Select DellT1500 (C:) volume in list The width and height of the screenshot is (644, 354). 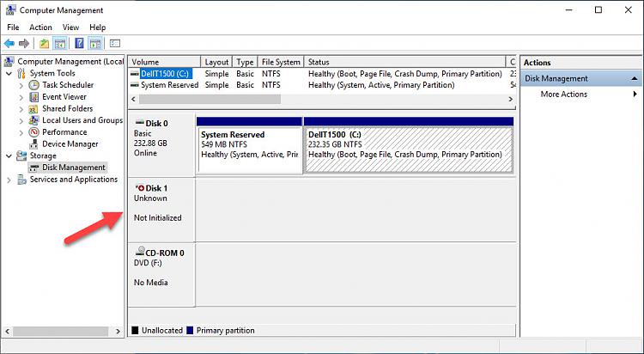click(165, 74)
